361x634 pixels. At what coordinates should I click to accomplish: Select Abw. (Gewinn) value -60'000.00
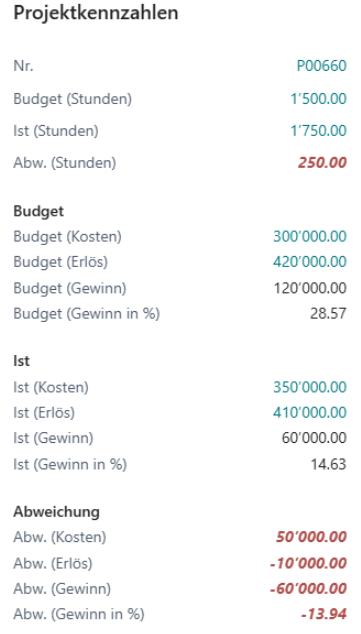coord(308,588)
